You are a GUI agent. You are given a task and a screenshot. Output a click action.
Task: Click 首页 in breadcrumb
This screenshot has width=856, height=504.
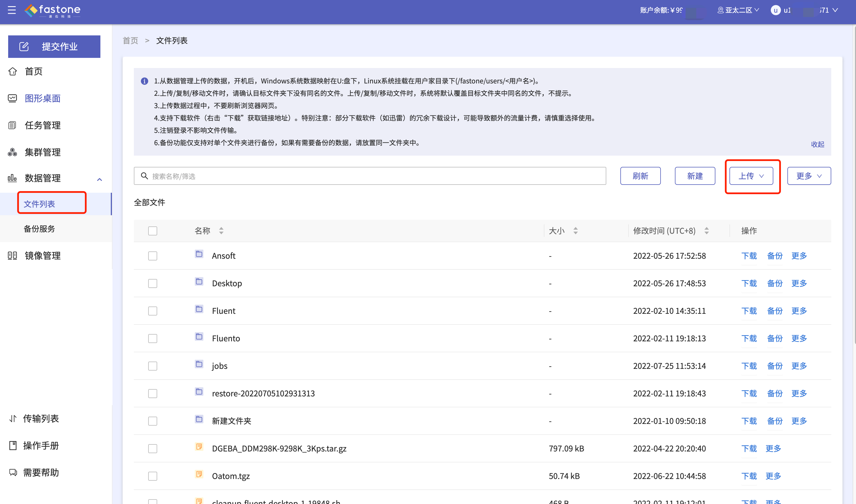(x=130, y=41)
